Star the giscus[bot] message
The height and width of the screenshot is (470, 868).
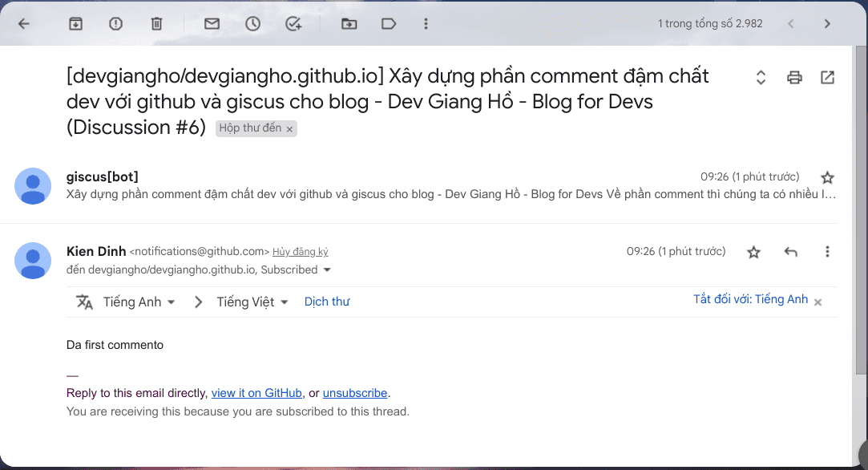pyautogui.click(x=827, y=177)
